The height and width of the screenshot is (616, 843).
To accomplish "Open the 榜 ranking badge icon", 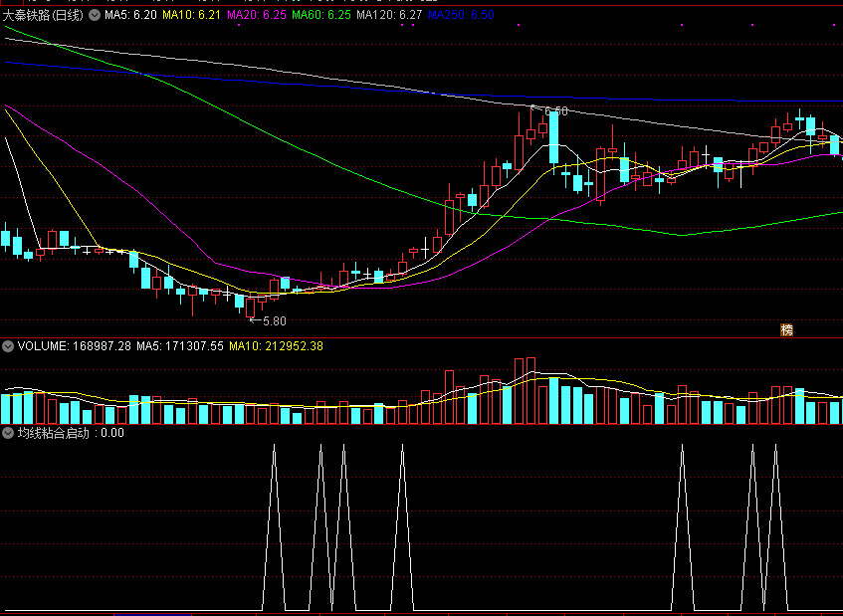I will pos(786,330).
